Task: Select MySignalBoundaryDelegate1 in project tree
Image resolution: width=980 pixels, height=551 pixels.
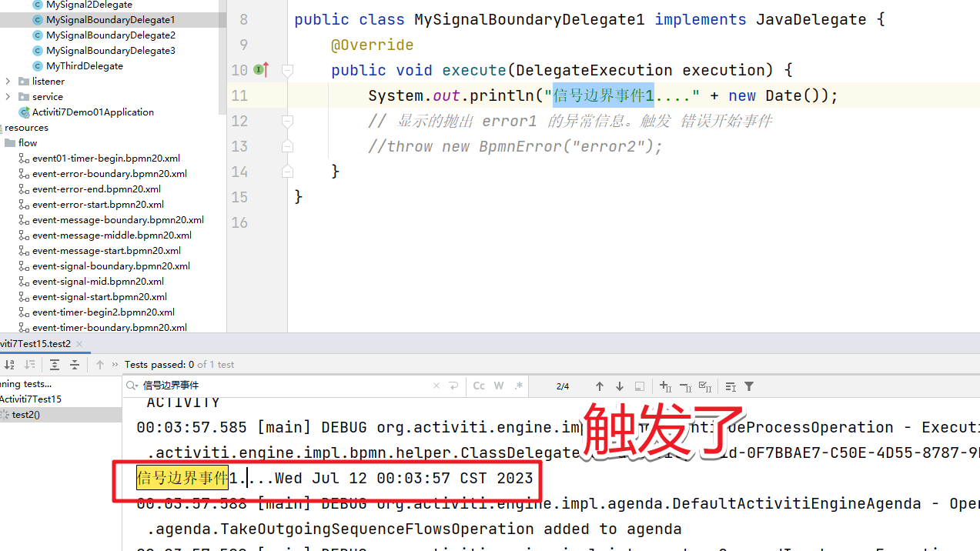Action: tap(110, 20)
